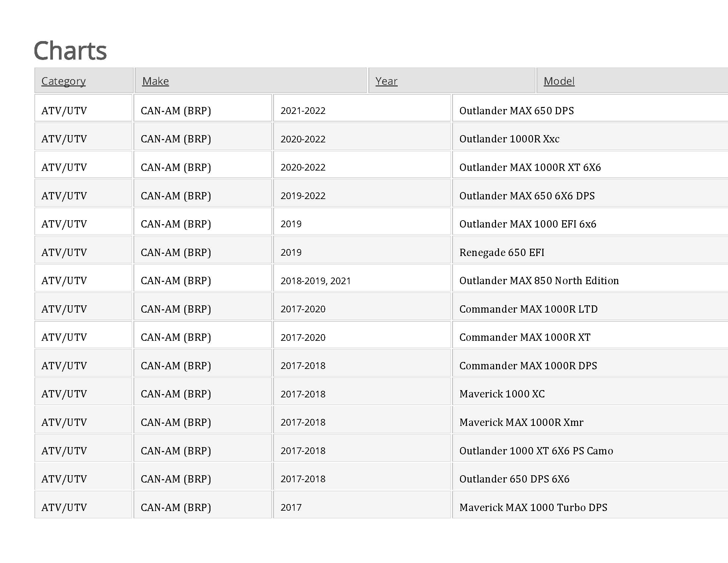This screenshot has height=563, width=728.
Task: Sort table by the Category header link
Action: pos(63,81)
